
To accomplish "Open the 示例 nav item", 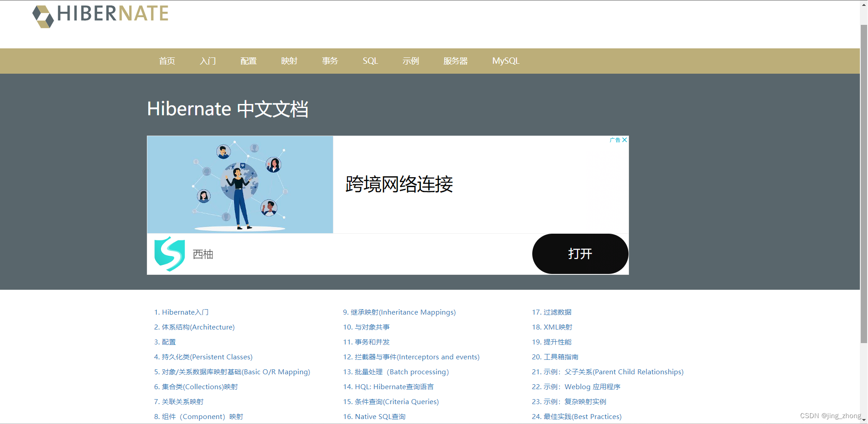I will (411, 61).
